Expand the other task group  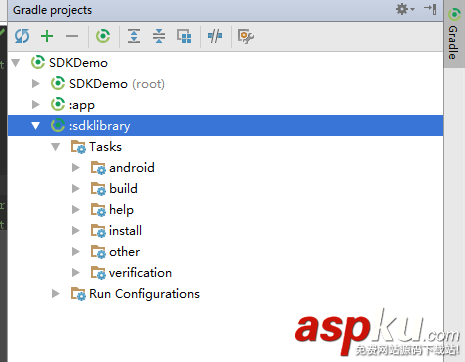pyautogui.click(x=76, y=252)
